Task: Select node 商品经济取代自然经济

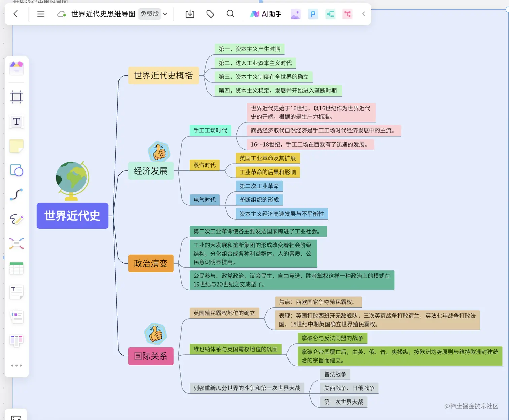Action: 324,130
